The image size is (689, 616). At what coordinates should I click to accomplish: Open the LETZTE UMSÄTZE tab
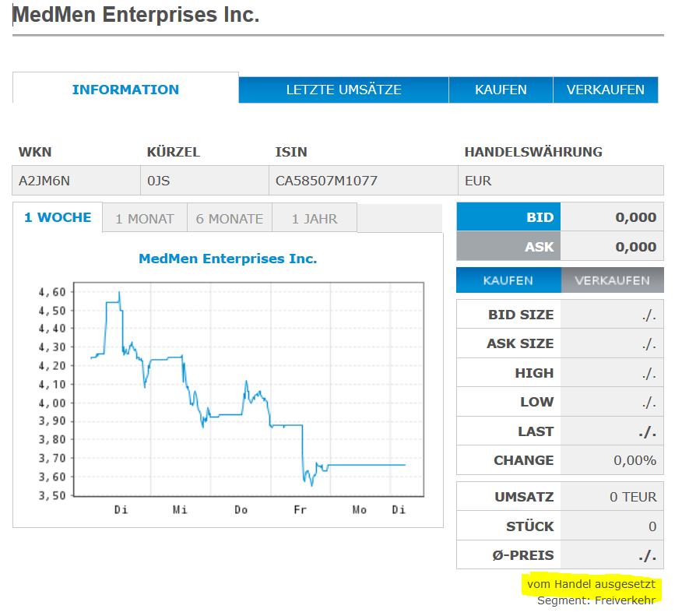[343, 90]
